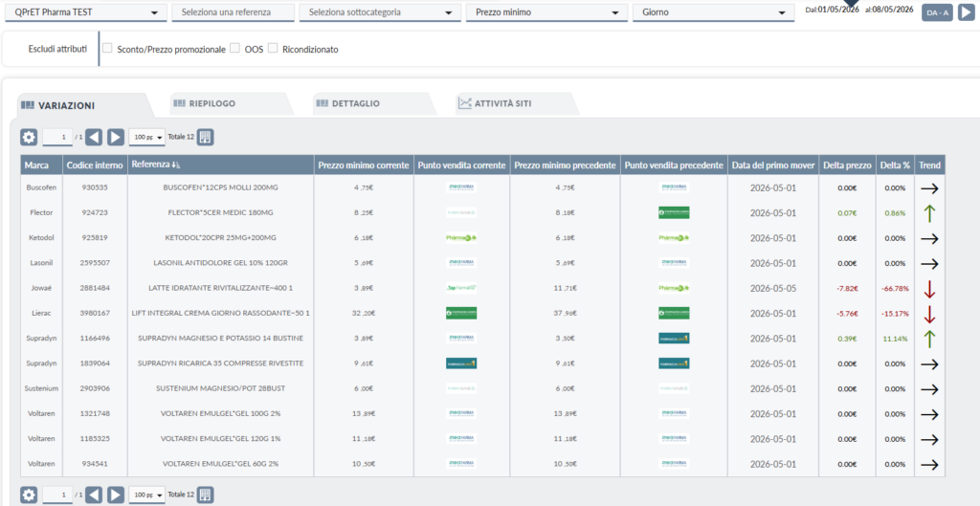Image resolution: width=980 pixels, height=506 pixels.
Task: Click the sort icon in Referenza header
Action: pyautogui.click(x=175, y=165)
